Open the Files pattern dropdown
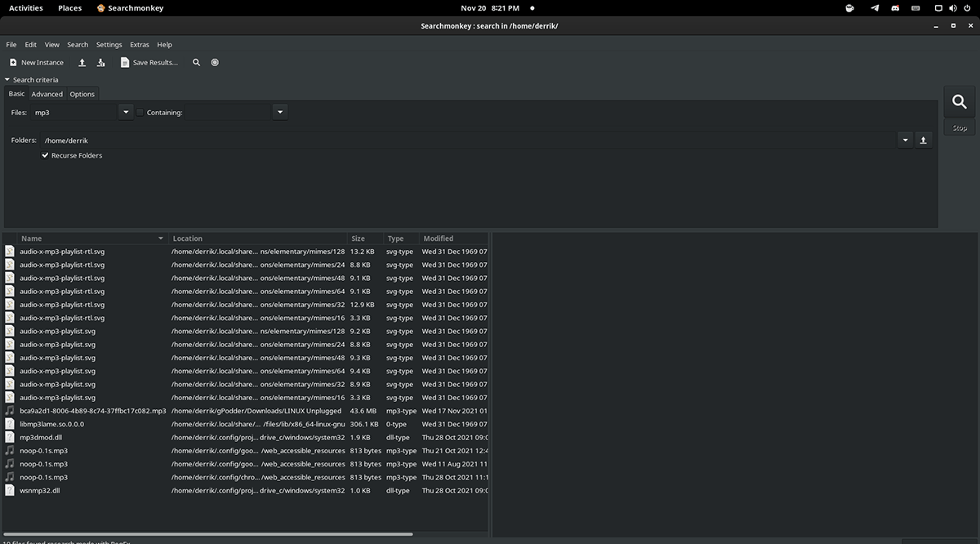The image size is (980, 544). (x=125, y=112)
